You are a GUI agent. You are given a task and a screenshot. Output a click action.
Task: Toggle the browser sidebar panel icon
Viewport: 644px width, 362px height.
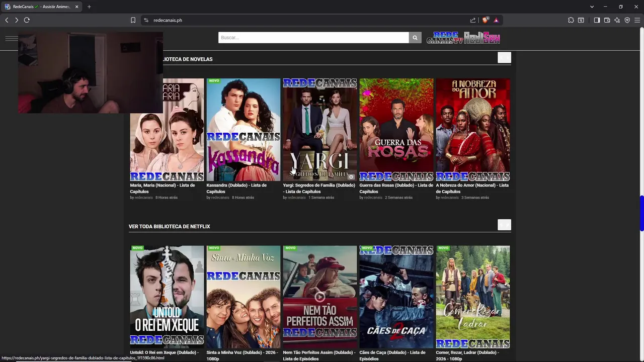[597, 20]
